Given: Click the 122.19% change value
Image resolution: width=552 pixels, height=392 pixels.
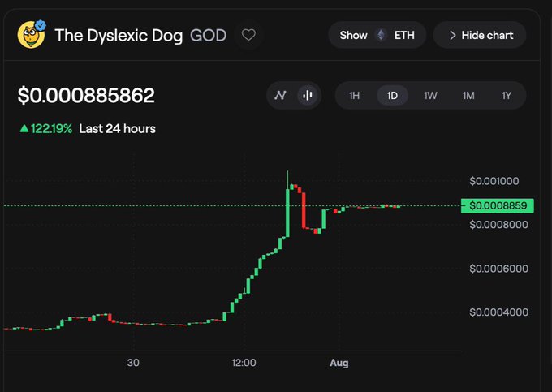Looking at the screenshot, I should pos(51,129).
